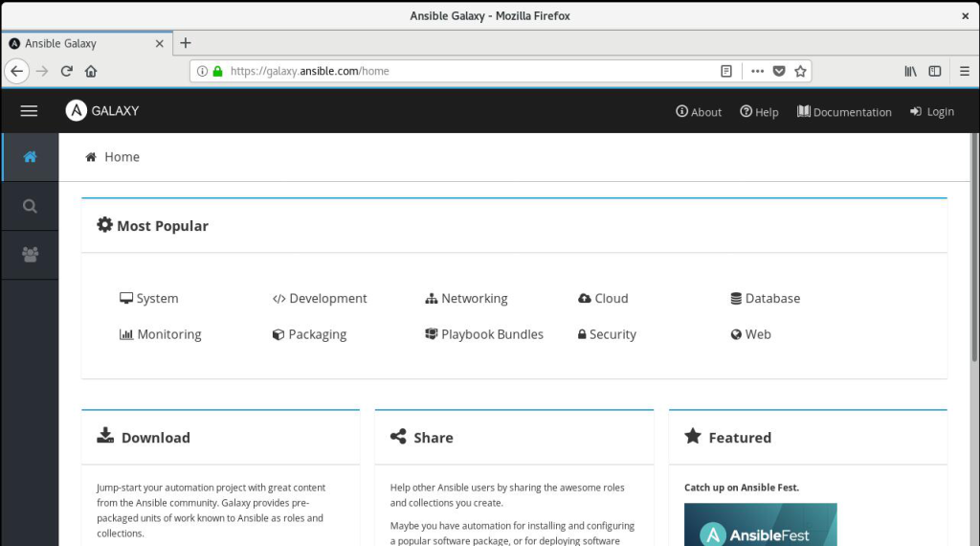Browse the Cloud category
Screen dimensions: 980x546
pos(603,298)
